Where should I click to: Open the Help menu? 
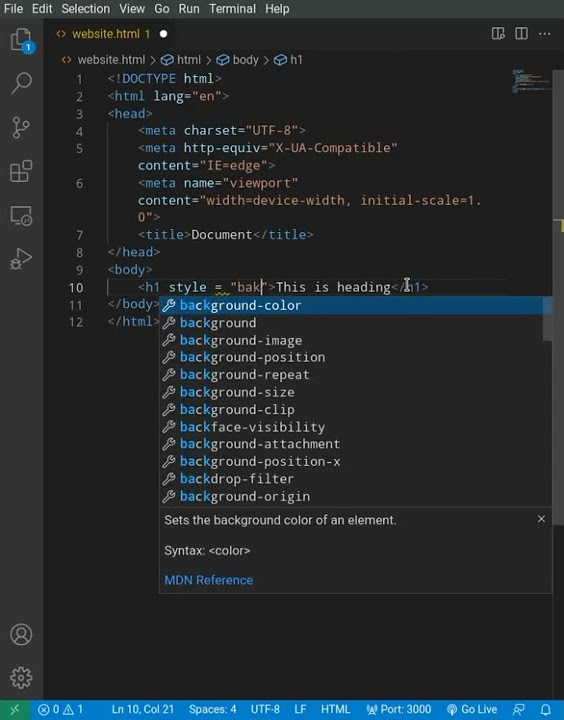pos(277,9)
